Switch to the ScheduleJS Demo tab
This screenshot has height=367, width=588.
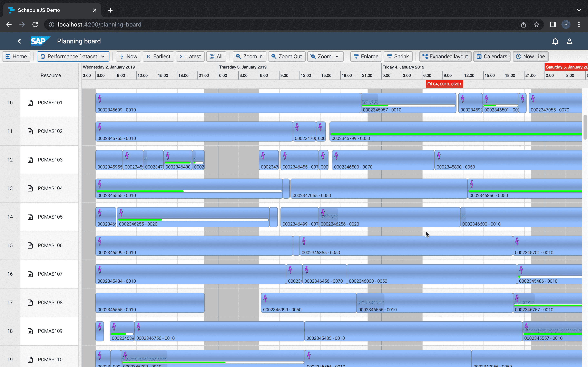coord(39,10)
